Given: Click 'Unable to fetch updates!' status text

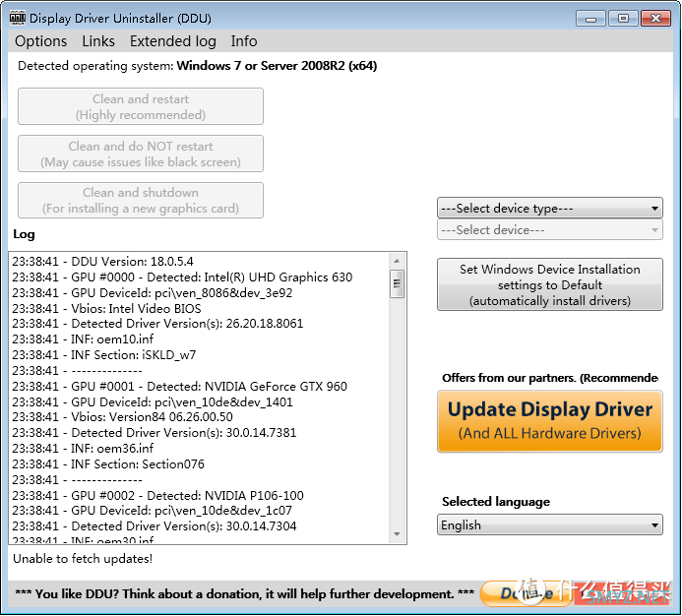Looking at the screenshot, I should (x=83, y=559).
